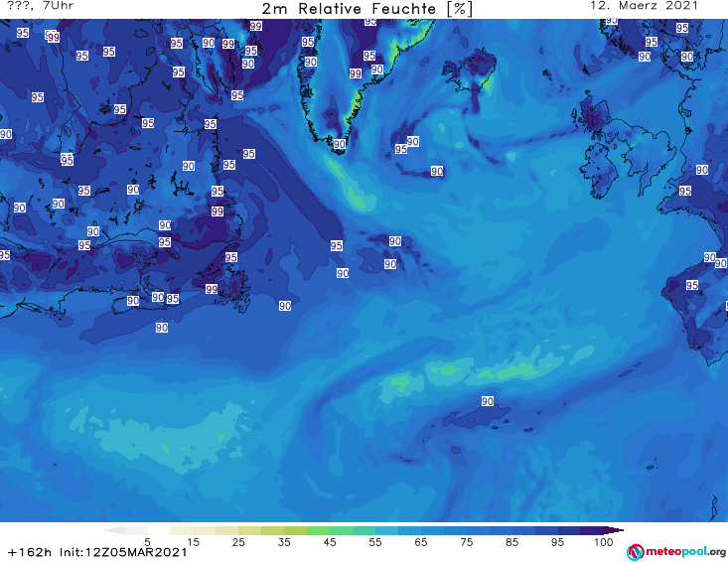Click the 'Init:12Z05MAR2021' run label

tap(123, 552)
